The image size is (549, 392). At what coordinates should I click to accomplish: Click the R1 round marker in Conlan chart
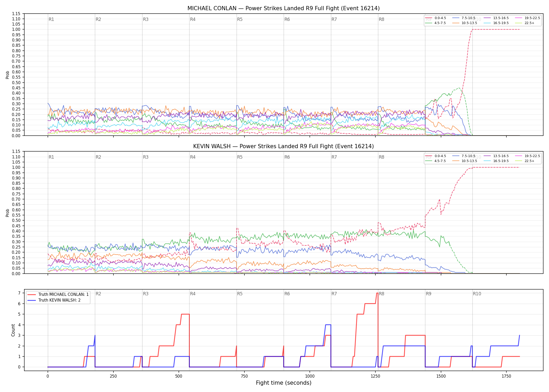[x=51, y=19]
